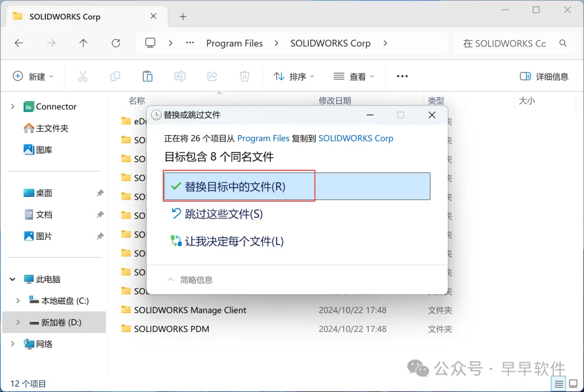Image resolution: width=584 pixels, height=392 pixels.
Task: Expand the 网络 tree node
Action: pos(12,344)
